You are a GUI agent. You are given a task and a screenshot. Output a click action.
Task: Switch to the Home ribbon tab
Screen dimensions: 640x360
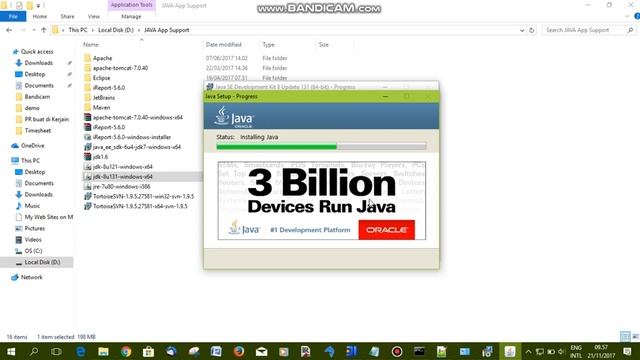point(40,16)
